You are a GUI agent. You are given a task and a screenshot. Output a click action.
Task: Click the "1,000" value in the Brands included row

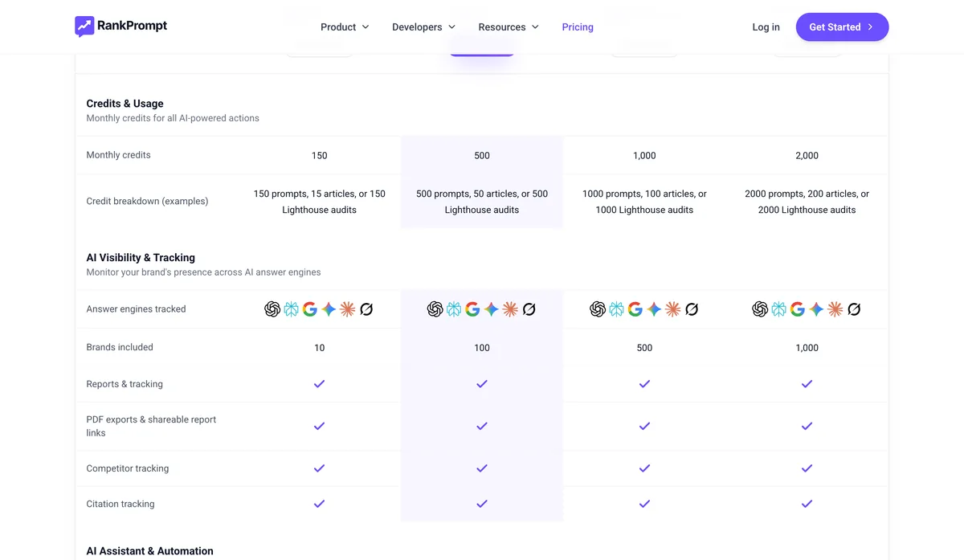click(x=807, y=348)
